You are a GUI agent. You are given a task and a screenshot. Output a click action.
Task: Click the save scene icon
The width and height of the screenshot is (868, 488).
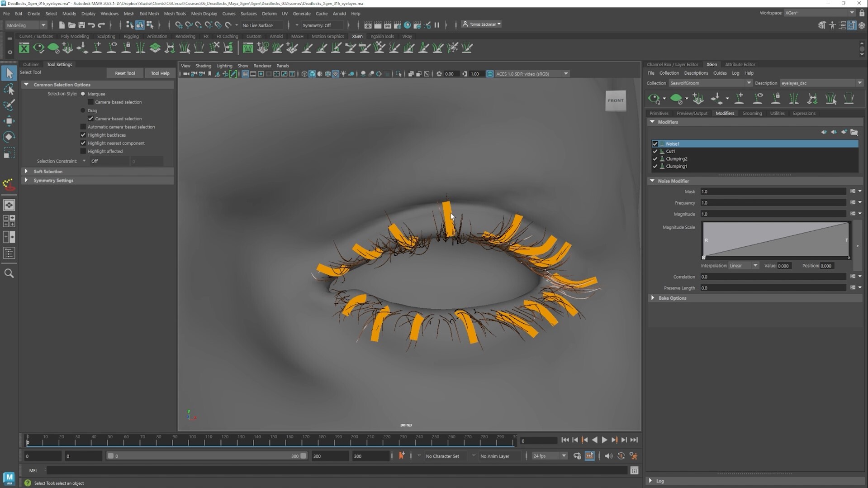pyautogui.click(x=81, y=25)
